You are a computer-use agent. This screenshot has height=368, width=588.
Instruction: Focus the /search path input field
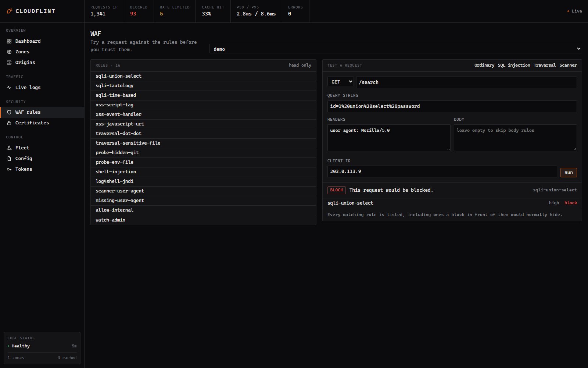tap(466, 82)
